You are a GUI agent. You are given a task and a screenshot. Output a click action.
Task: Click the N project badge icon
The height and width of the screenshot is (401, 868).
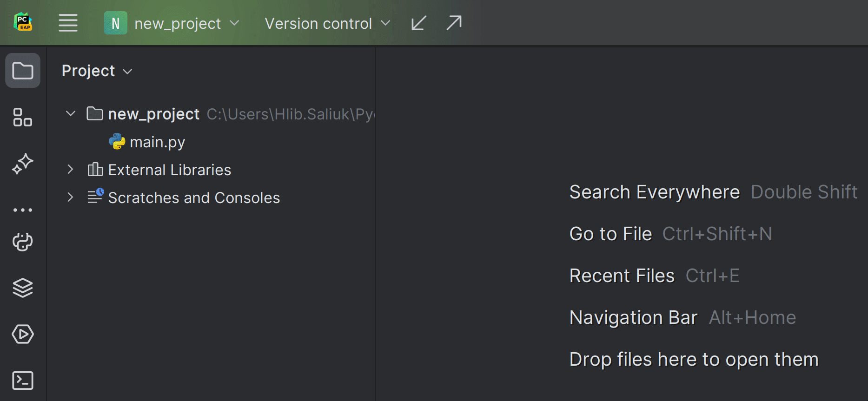pos(115,23)
